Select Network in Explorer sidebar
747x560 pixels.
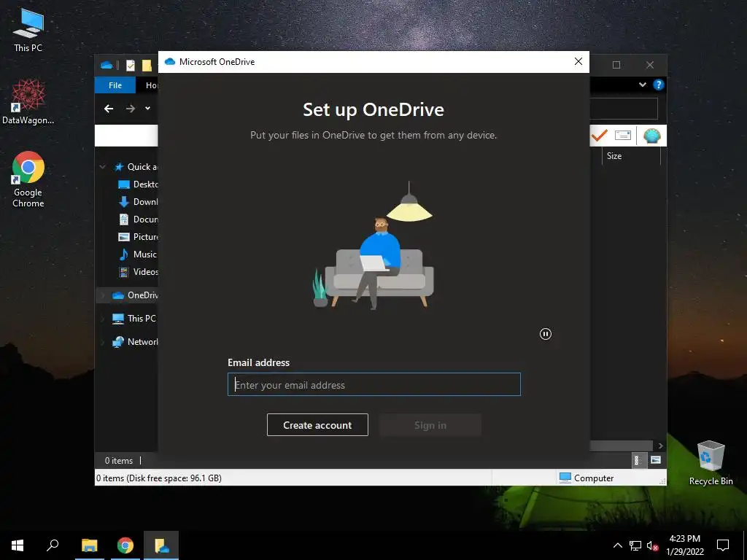coord(135,342)
